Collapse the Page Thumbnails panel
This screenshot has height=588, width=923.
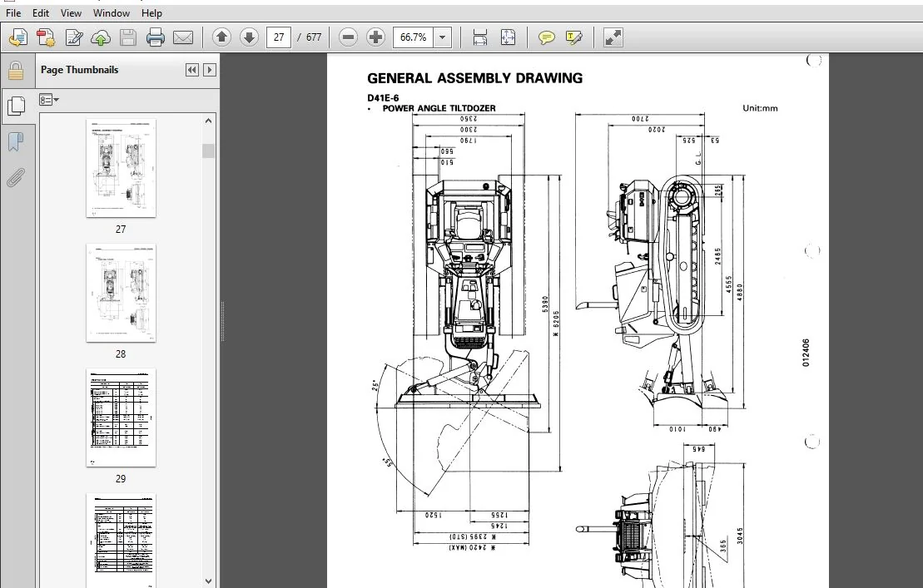click(x=192, y=70)
